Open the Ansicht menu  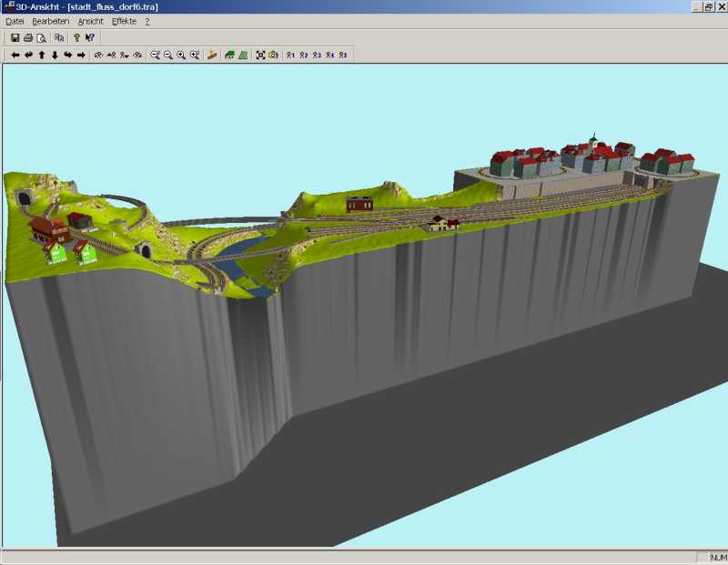[91, 21]
